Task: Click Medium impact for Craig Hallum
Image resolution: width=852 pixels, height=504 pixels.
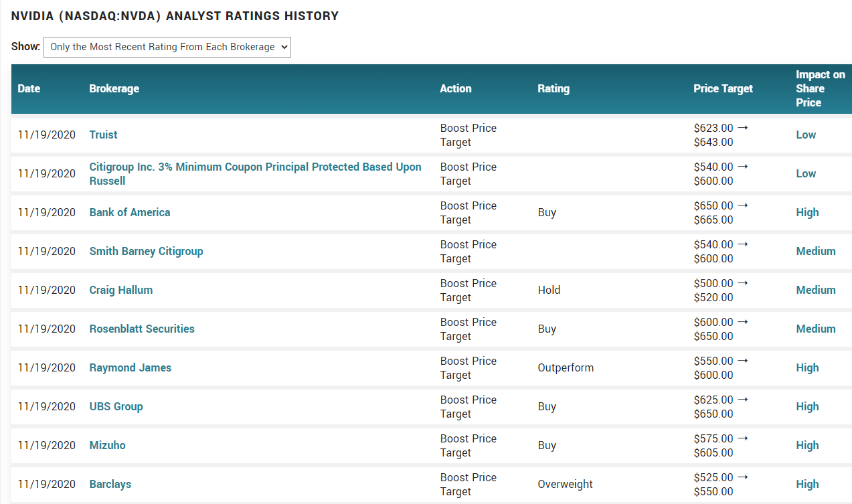Action: [816, 290]
